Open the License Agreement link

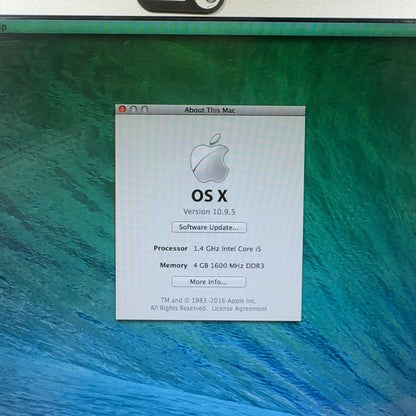point(239,309)
